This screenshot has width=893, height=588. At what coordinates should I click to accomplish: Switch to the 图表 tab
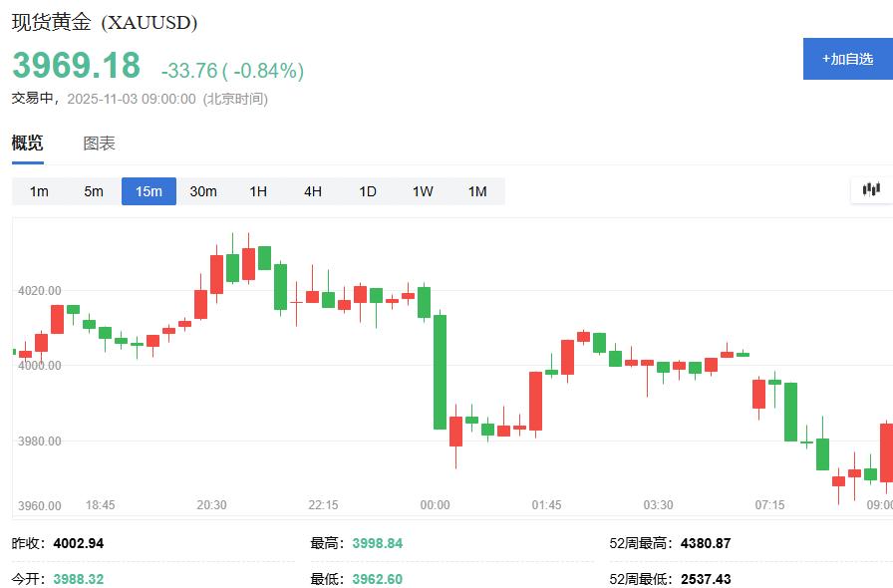[100, 143]
